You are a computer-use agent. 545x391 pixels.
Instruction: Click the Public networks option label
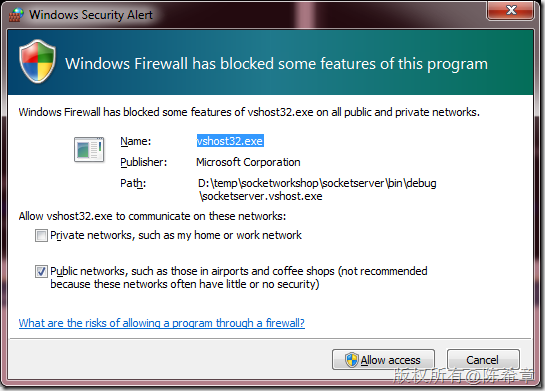click(x=239, y=277)
